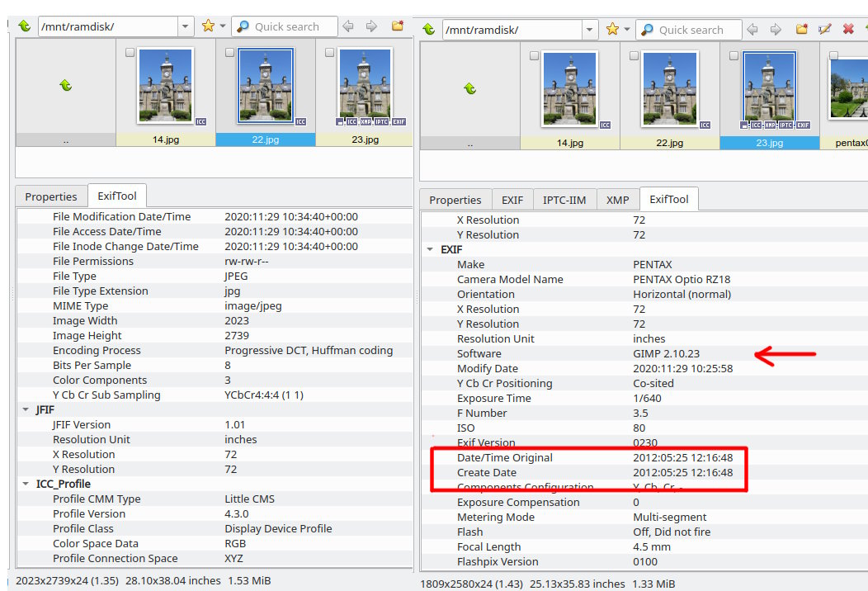Create a new folder in the right window

pyautogui.click(x=802, y=29)
